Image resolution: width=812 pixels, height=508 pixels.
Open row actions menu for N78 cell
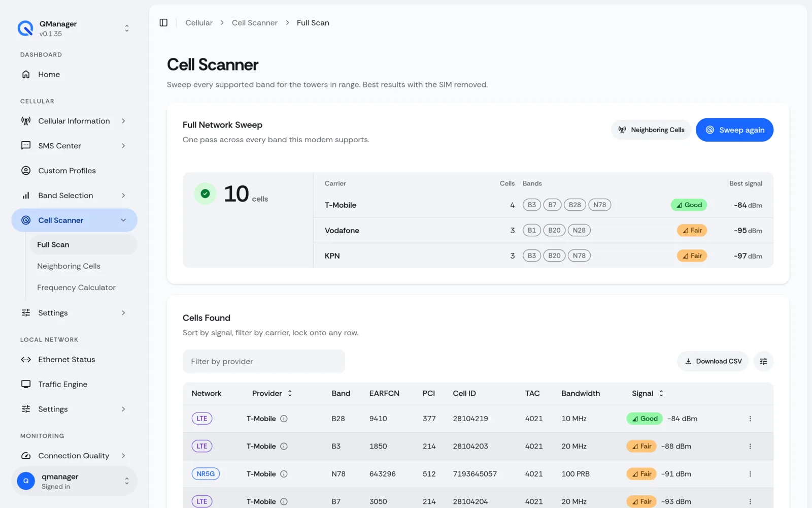pyautogui.click(x=750, y=474)
